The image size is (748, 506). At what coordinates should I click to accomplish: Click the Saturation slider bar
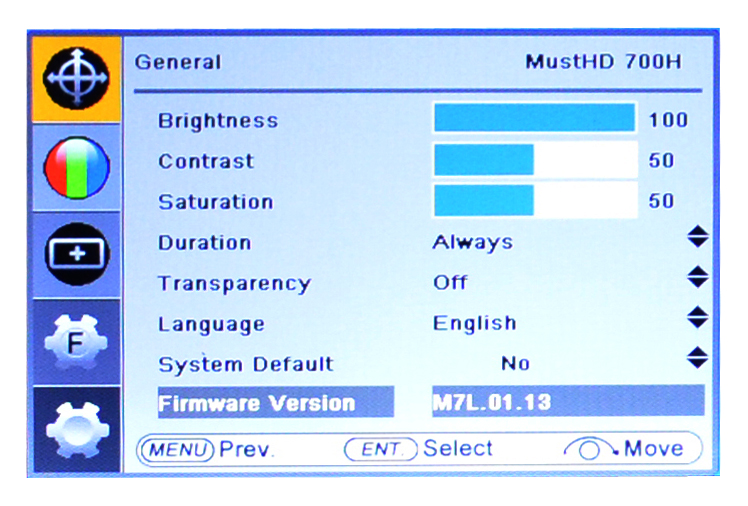[535, 200]
